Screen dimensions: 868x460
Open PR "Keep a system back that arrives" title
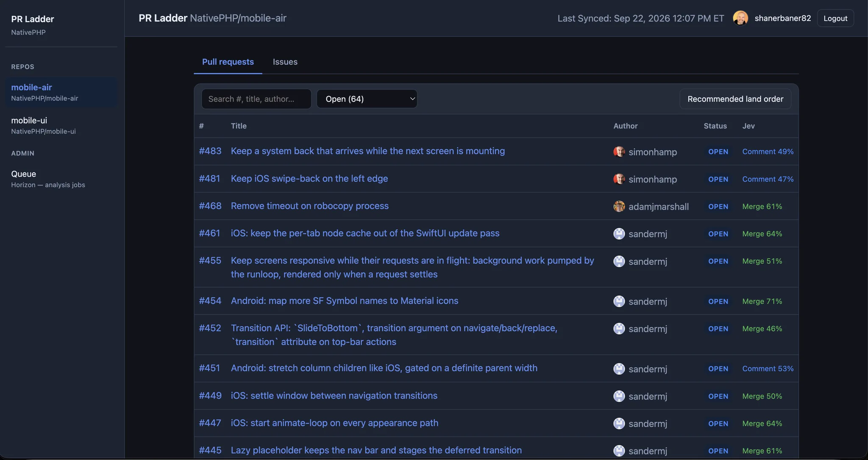(368, 151)
